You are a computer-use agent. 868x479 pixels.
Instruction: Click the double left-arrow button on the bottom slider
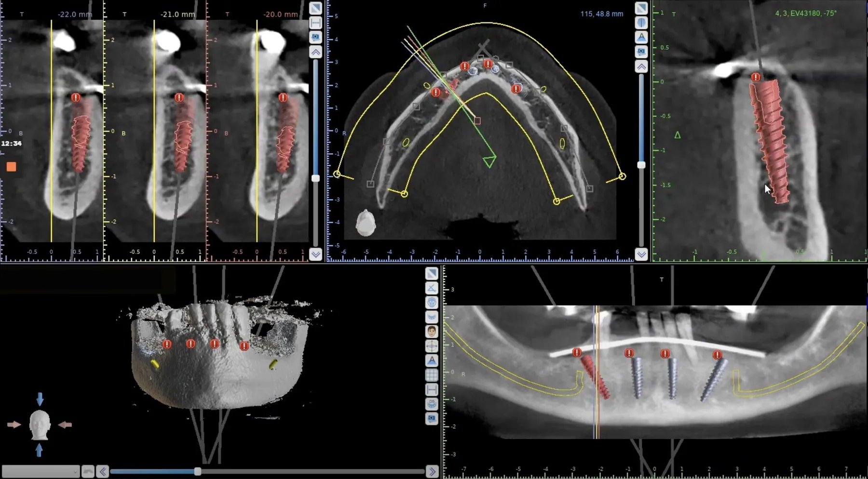(102, 471)
